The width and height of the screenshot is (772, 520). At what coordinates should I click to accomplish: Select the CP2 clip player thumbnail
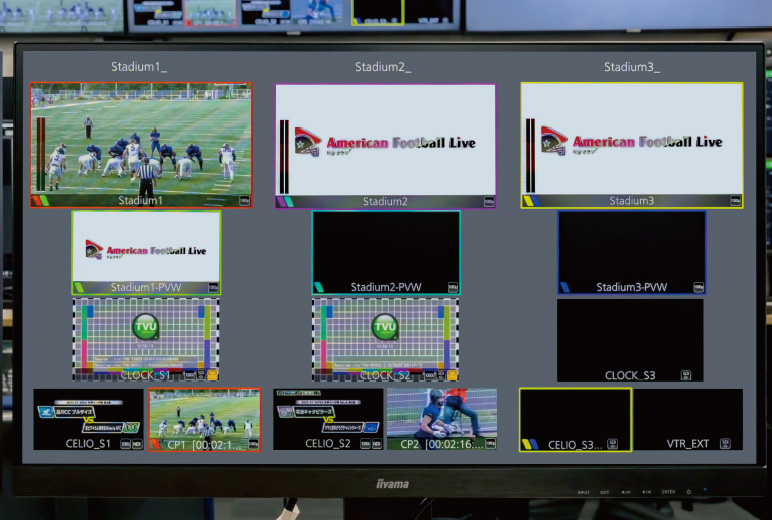pyautogui.click(x=441, y=418)
